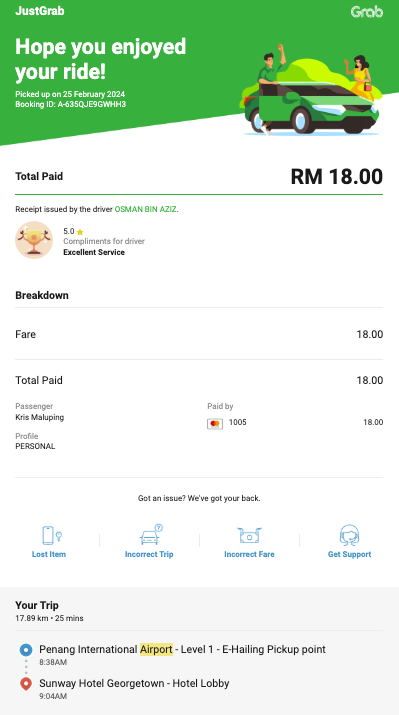This screenshot has width=399, height=715.
Task: Click the Get Support headset icon
Action: (349, 535)
